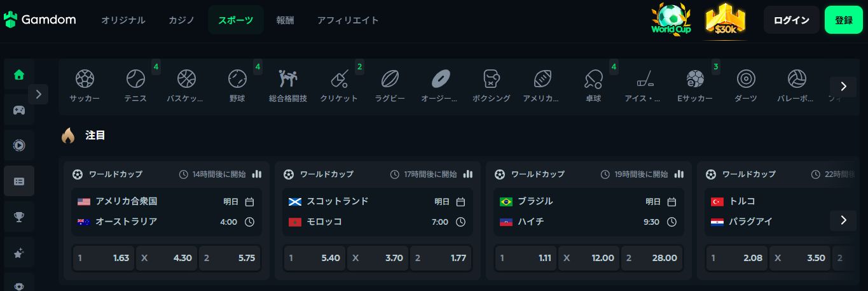Viewport: 868px width, 291px height.
Task: Bet on draw odds 4.30
Action: pyautogui.click(x=167, y=258)
